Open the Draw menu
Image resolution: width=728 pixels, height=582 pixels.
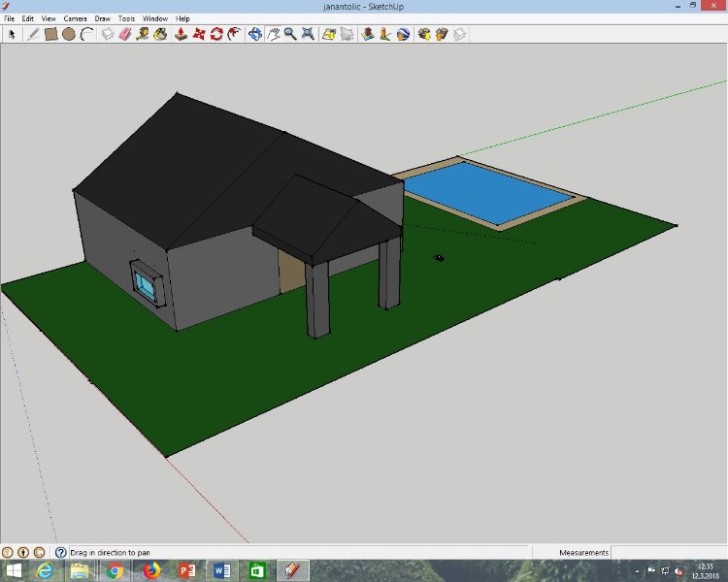102,18
